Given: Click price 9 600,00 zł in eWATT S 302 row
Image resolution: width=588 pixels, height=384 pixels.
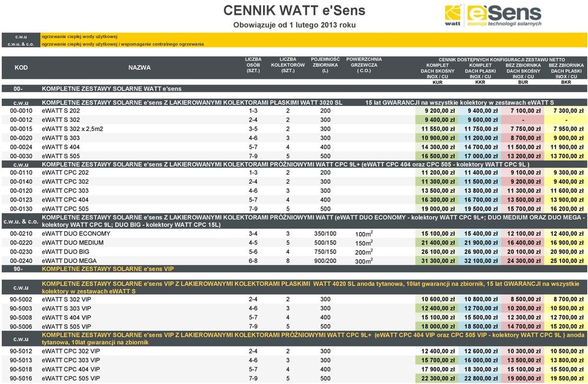Looking at the screenshot, I should 483,120.
